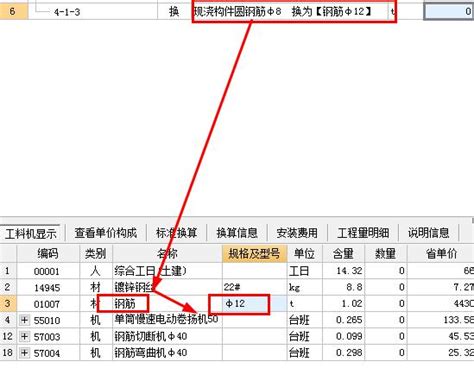
Task: Click the 镀锌钢丝 name cell
Action: pos(167,287)
